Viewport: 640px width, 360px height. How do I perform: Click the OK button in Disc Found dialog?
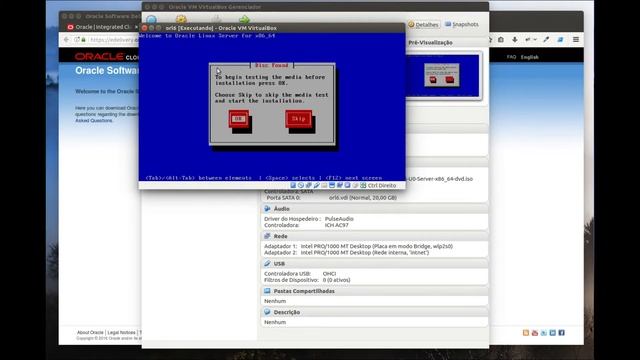[x=238, y=119]
